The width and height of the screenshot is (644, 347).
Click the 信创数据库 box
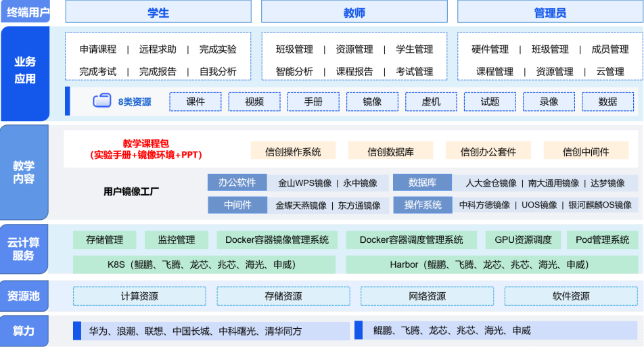point(390,152)
